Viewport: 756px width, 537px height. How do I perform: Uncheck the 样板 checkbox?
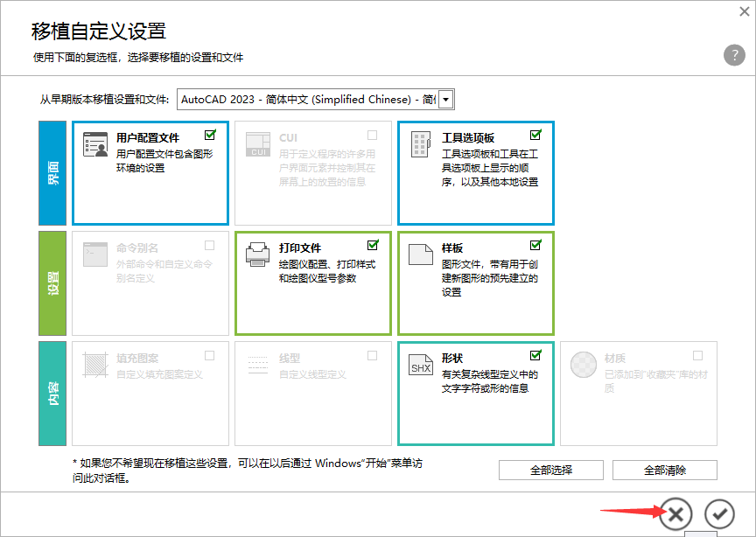coord(535,246)
